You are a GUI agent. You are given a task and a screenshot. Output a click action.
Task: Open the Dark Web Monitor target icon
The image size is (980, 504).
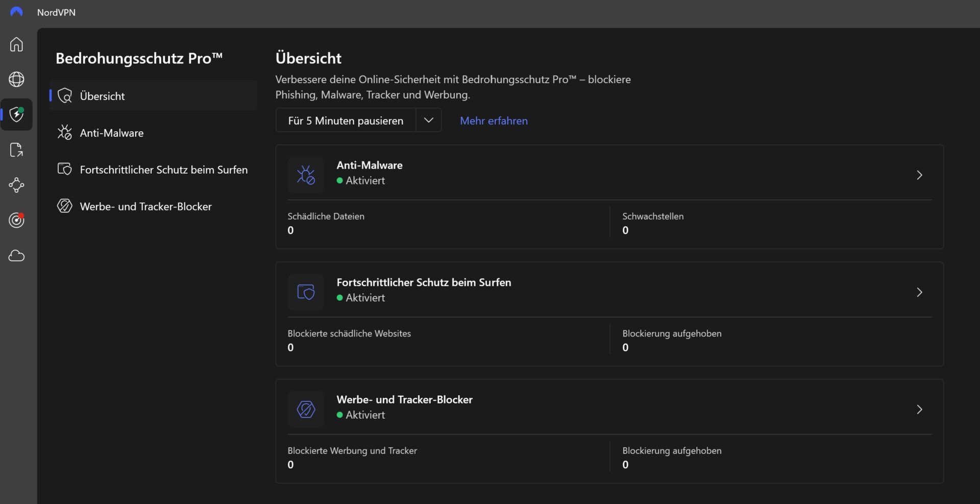click(x=16, y=220)
